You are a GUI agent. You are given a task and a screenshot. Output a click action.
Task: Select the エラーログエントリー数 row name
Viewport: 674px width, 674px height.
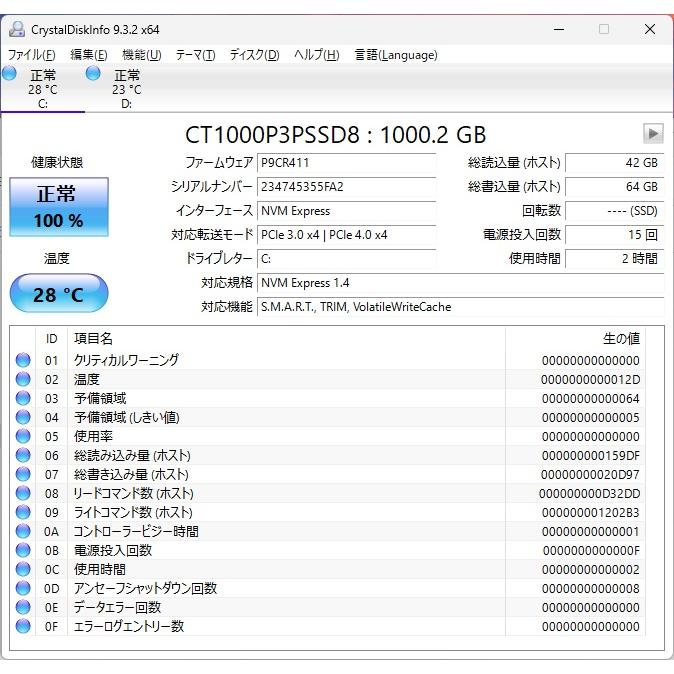[129, 626]
